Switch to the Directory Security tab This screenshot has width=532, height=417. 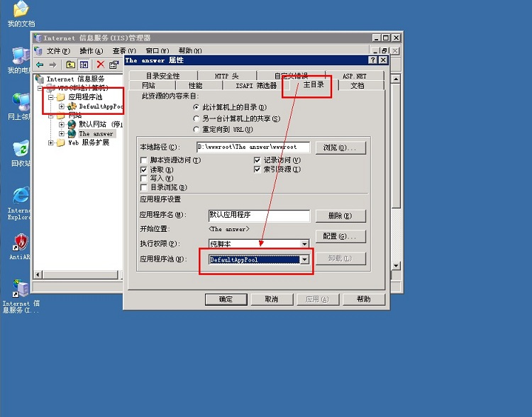pyautogui.click(x=163, y=76)
